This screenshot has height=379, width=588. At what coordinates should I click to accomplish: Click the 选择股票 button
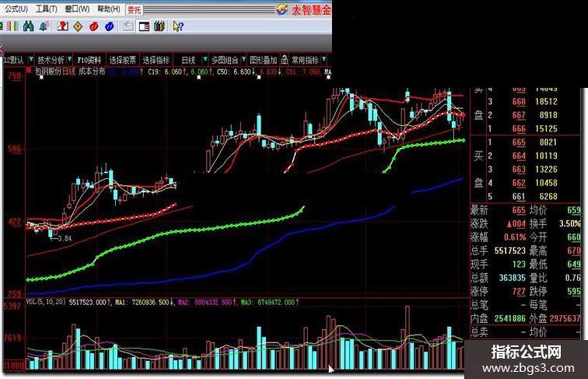123,60
